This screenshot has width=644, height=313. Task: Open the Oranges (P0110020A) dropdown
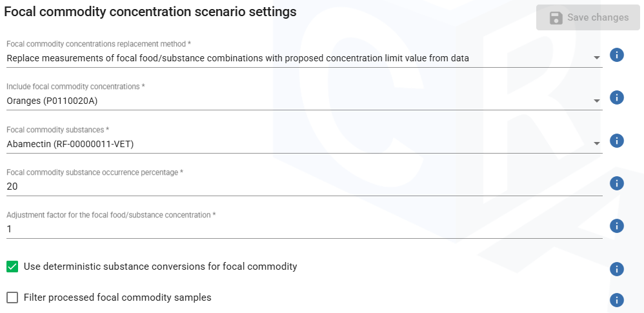(596, 101)
